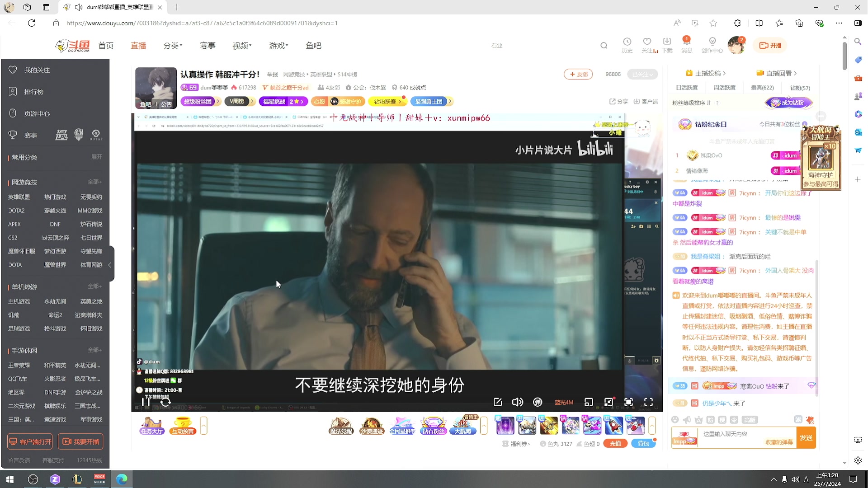Open 王者荣耀 category
The width and height of the screenshot is (868, 488).
19,365
